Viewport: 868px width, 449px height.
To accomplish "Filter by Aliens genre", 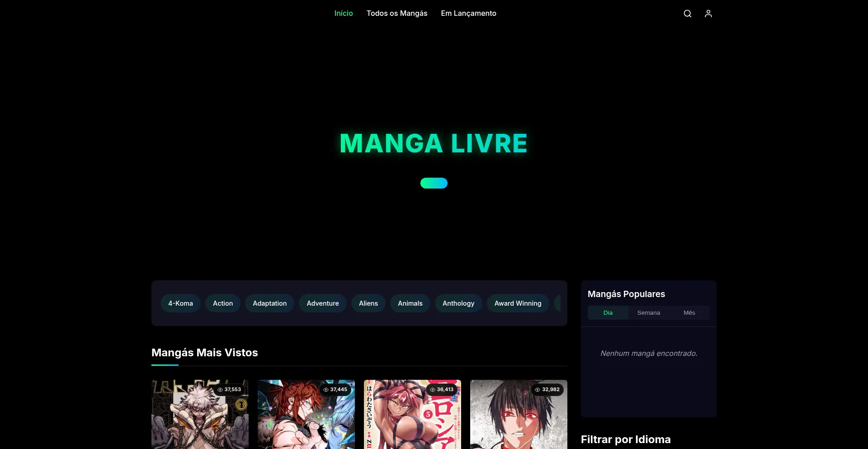I will pyautogui.click(x=368, y=303).
